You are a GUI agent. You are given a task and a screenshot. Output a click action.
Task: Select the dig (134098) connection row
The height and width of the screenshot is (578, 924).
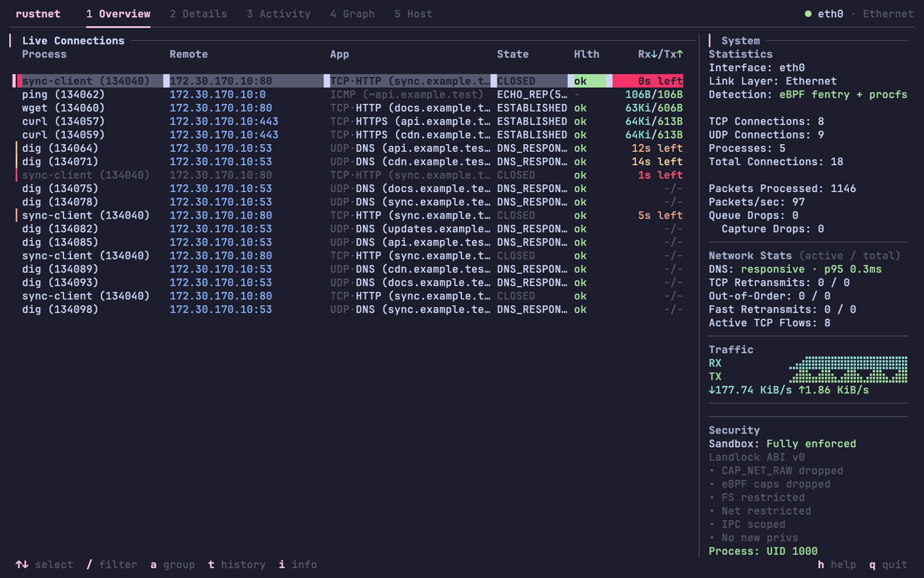(349, 309)
